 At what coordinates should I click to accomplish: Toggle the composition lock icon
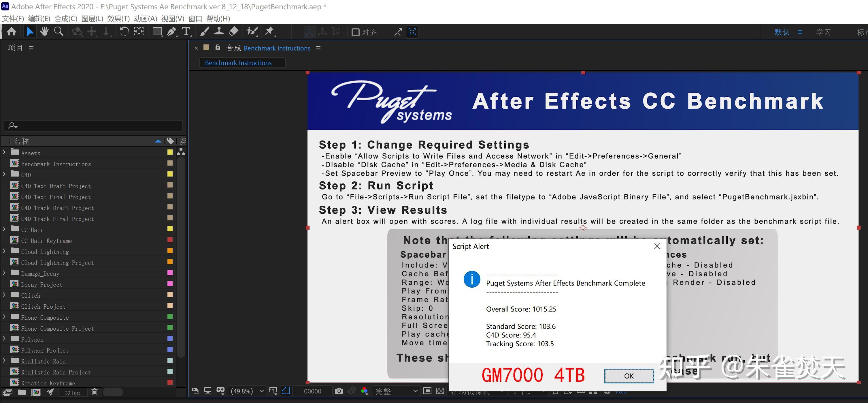click(218, 48)
